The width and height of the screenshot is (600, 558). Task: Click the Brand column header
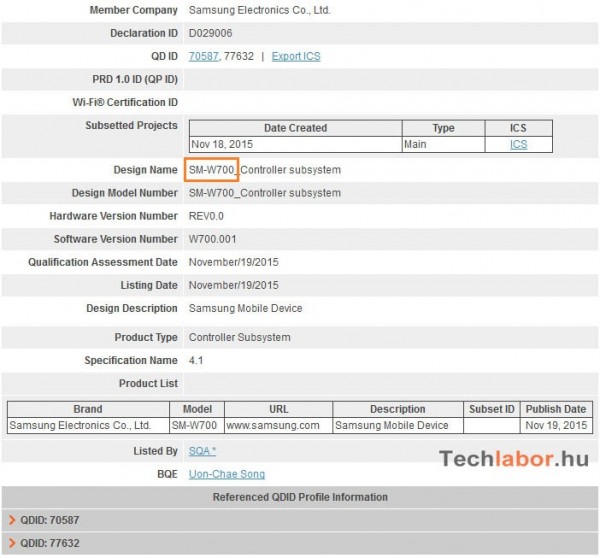(x=88, y=409)
